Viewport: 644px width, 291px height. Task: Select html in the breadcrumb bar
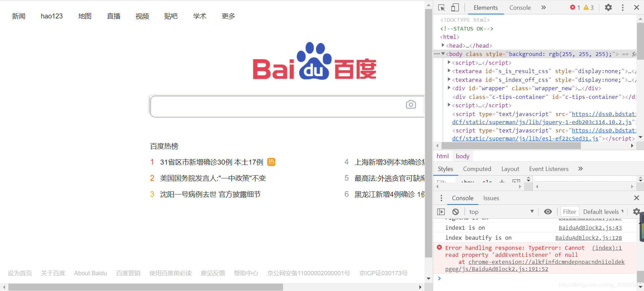tap(443, 156)
